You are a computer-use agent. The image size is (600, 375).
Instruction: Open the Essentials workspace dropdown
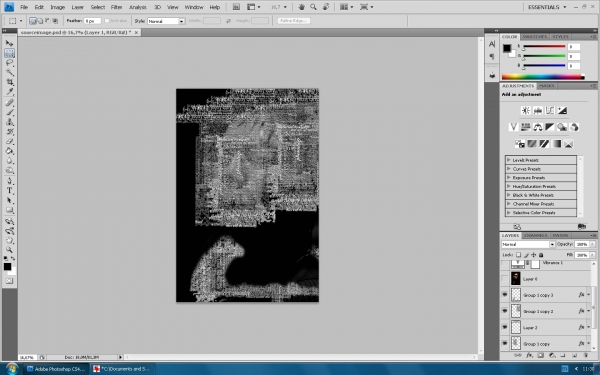[547, 7]
